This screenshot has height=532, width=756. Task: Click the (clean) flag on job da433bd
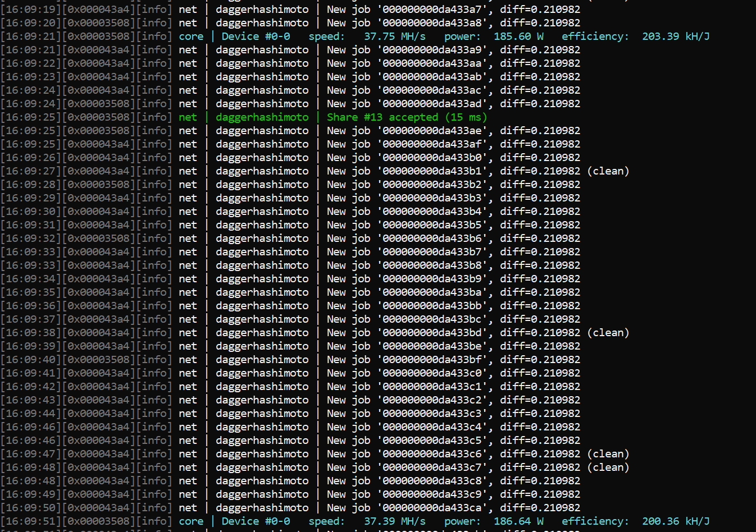pyautogui.click(x=608, y=333)
